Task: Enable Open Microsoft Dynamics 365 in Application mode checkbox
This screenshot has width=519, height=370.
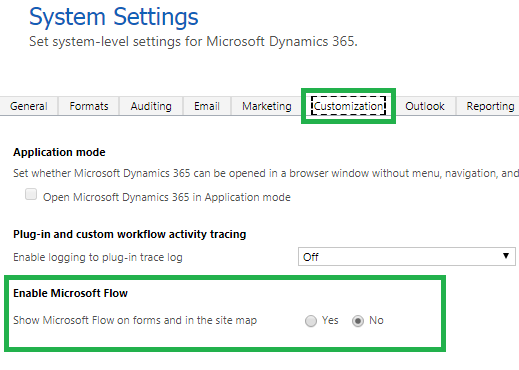Action: point(31,194)
